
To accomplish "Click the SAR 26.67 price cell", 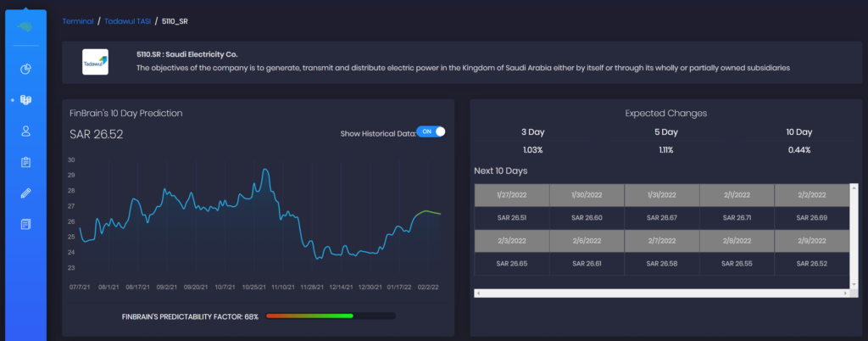I will click(661, 218).
